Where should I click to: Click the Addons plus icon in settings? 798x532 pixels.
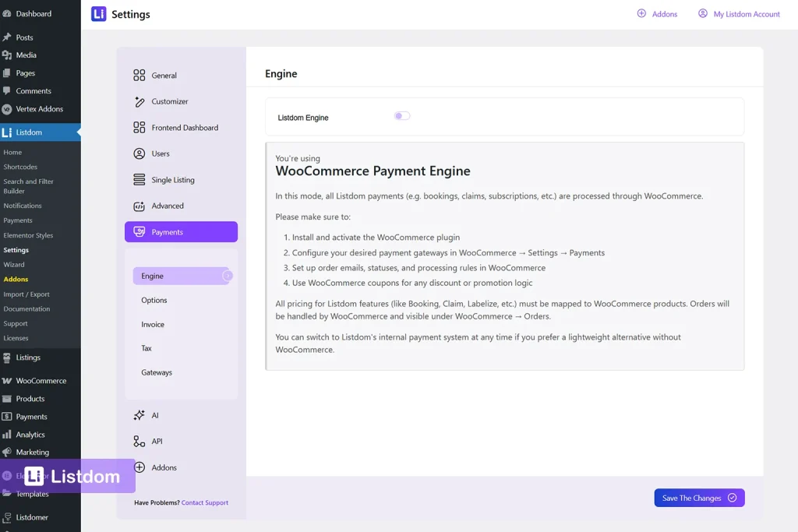[139, 468]
